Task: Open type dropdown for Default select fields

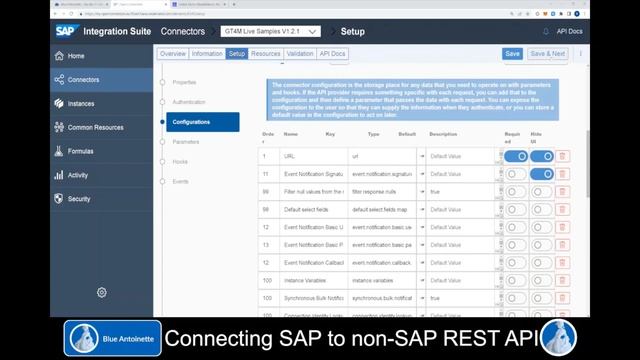Action: tap(422, 209)
